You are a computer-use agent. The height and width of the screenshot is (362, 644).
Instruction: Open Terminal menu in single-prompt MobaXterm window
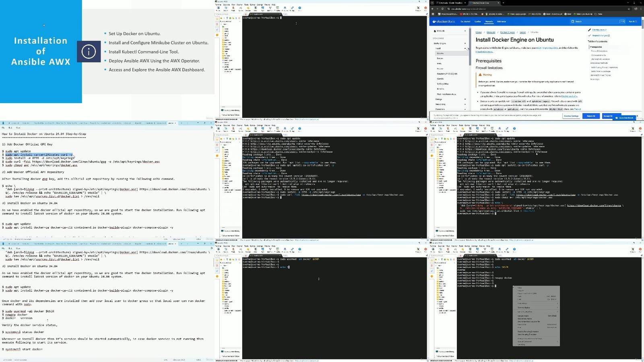coord(219,5)
